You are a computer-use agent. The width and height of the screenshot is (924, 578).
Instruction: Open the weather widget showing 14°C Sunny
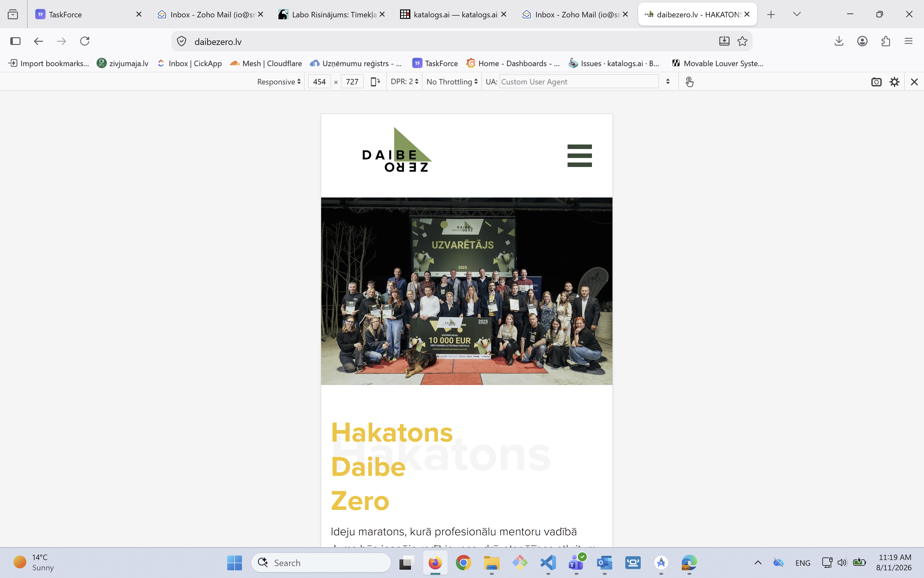point(34,562)
